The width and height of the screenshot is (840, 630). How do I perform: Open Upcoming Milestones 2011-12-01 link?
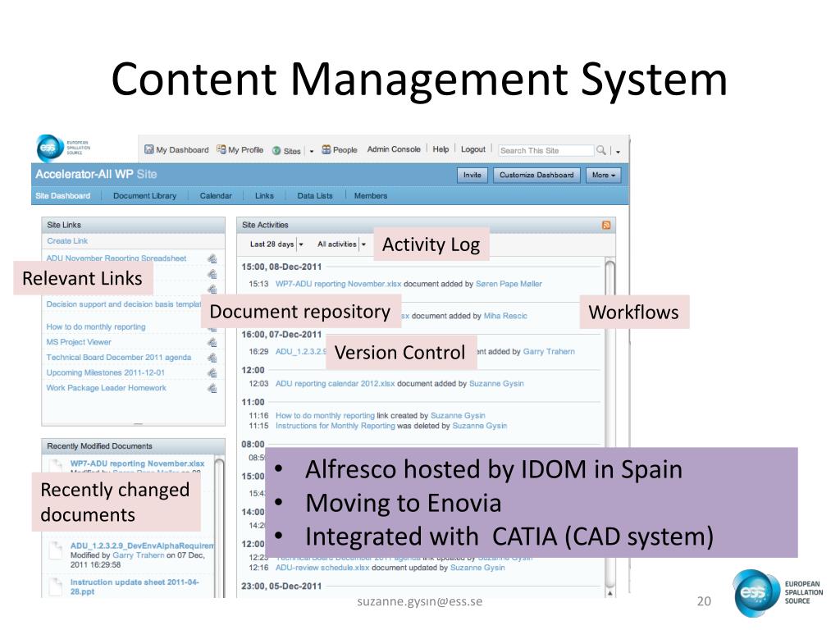106,373
